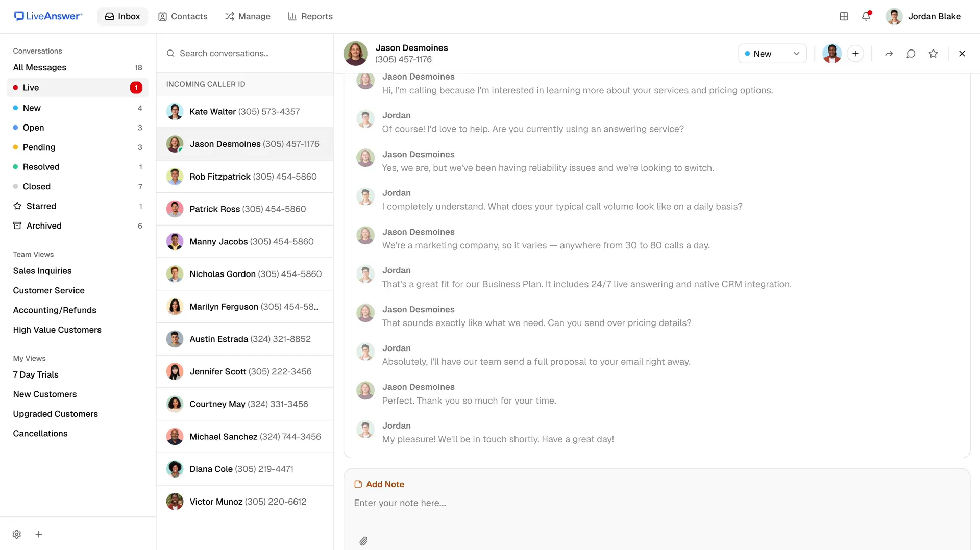Open Accounting/Refunds team view
The image size is (980, 550).
(55, 310)
